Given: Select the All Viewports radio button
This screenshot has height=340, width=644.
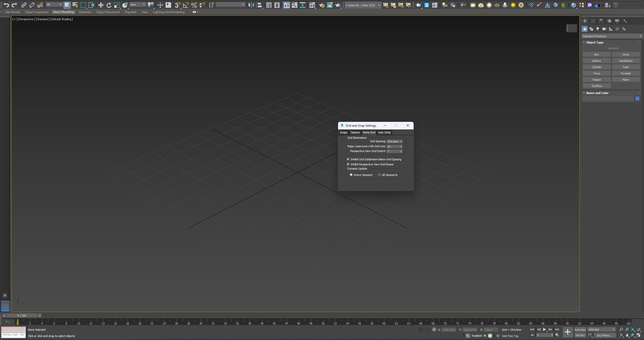Looking at the screenshot, I should (379, 175).
